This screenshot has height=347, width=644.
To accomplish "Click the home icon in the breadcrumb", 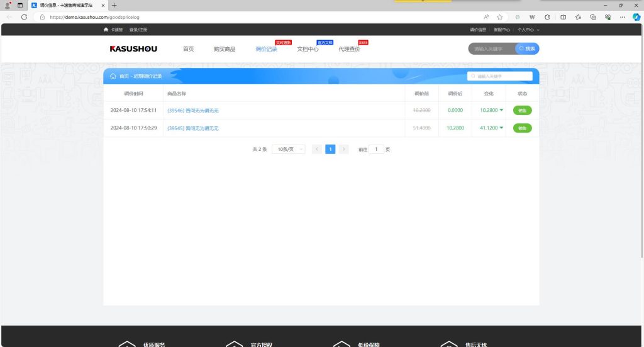I will coord(113,76).
